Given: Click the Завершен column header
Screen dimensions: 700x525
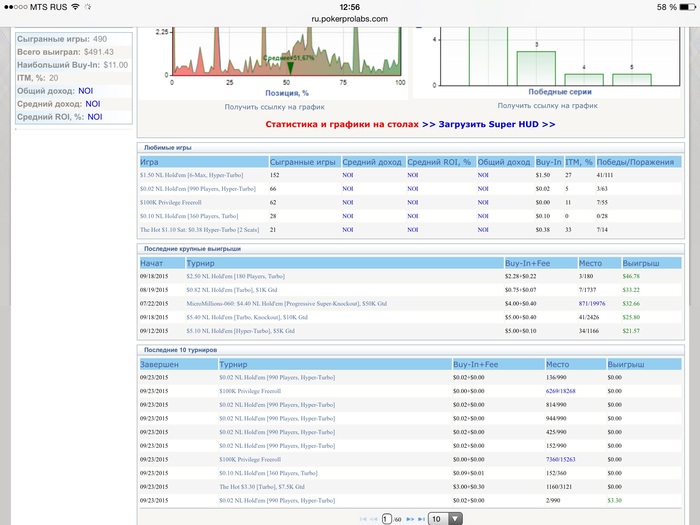Looking at the screenshot, I should point(160,366).
